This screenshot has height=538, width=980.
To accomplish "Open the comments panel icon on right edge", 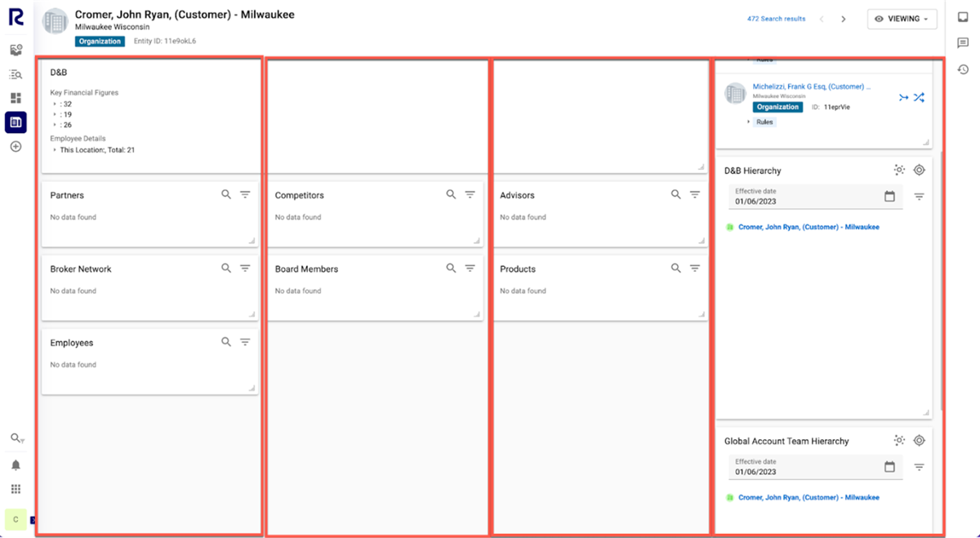I will click(x=963, y=42).
